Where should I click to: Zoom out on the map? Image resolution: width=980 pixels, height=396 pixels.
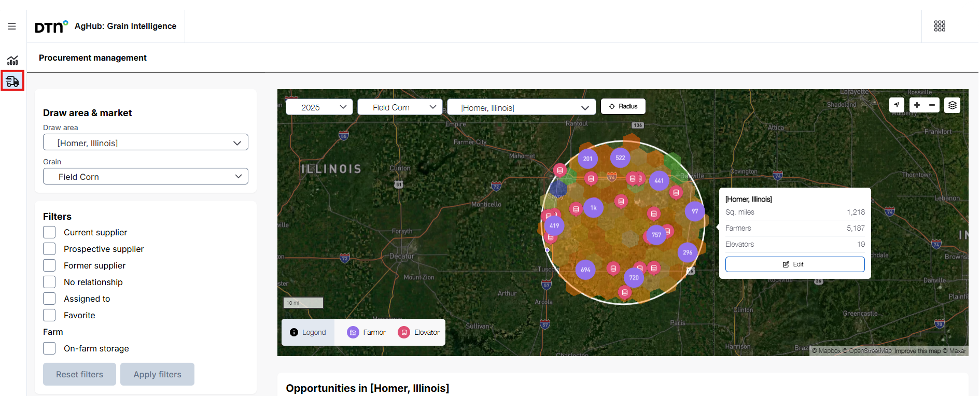pyautogui.click(x=932, y=105)
